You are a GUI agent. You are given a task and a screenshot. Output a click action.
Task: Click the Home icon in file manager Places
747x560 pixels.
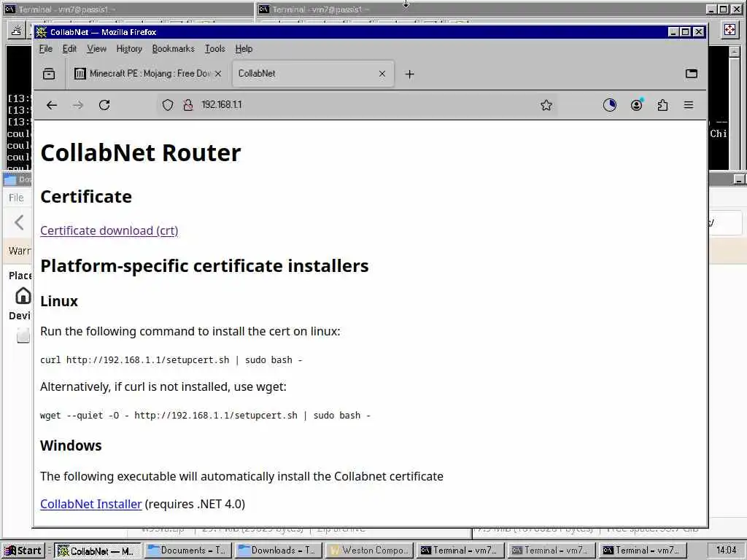(23, 296)
